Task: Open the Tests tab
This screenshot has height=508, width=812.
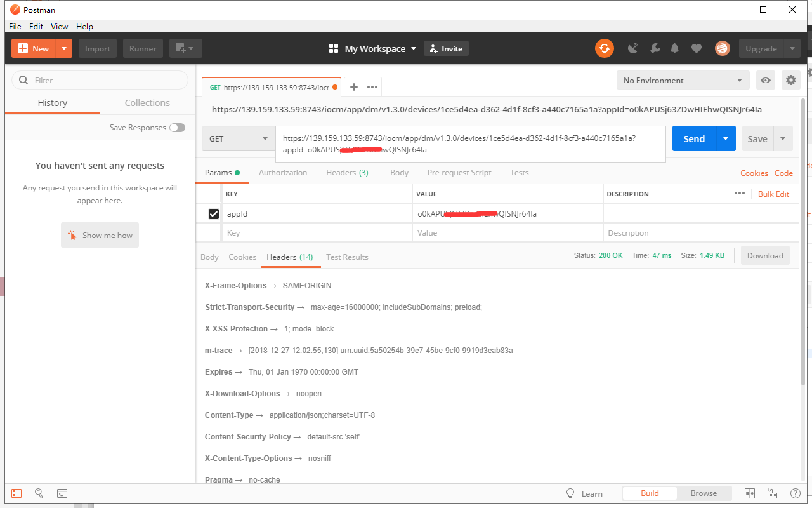Action: click(x=519, y=173)
